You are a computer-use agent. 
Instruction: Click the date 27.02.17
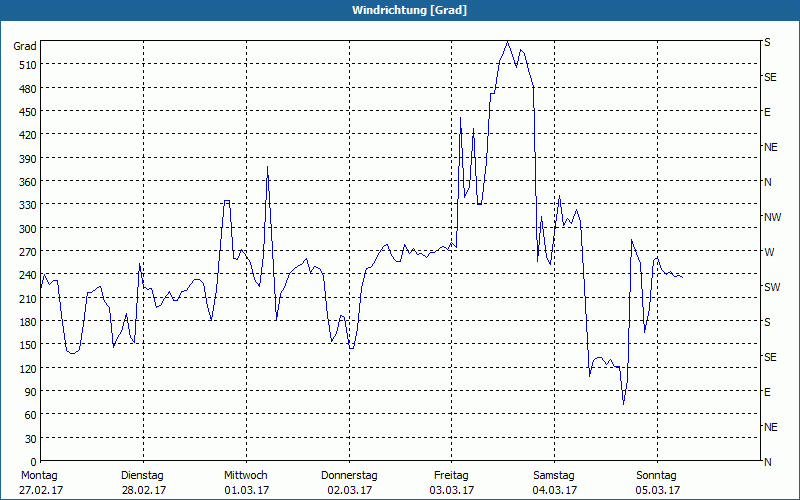tap(41, 490)
